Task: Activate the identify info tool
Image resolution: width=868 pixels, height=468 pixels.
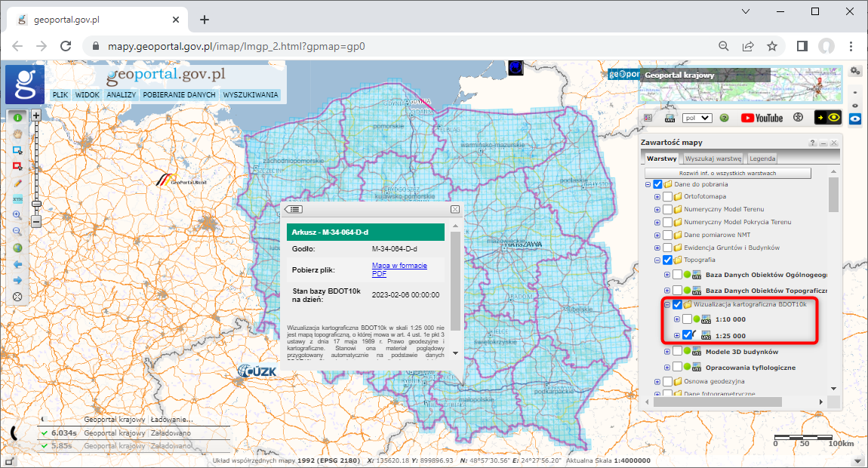Action: (17, 118)
